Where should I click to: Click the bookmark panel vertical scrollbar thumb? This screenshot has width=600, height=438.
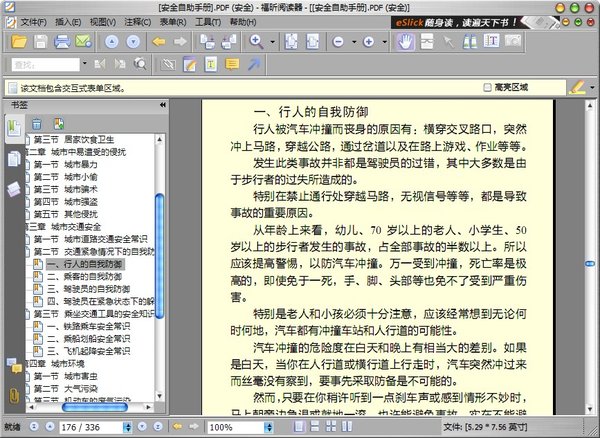160,256
